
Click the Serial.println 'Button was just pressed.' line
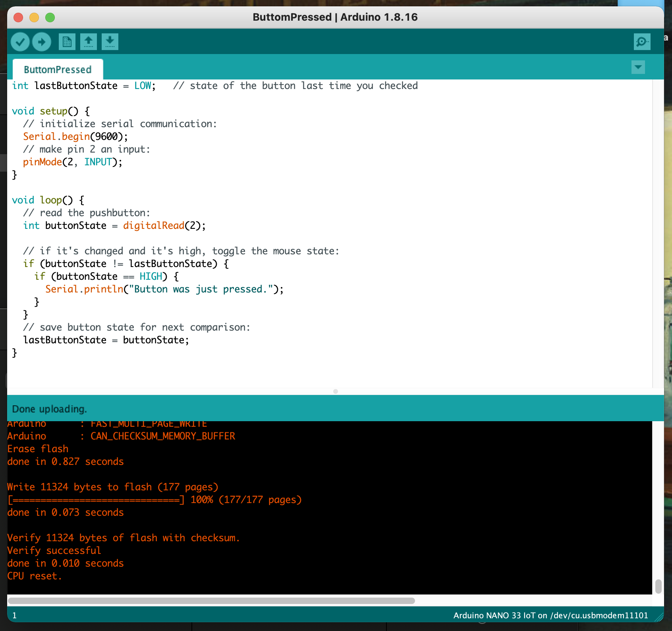coord(164,289)
